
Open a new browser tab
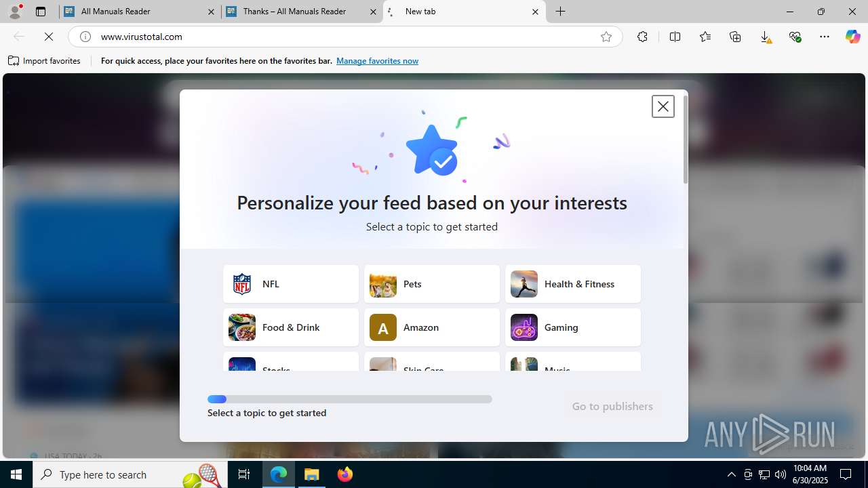pos(561,12)
